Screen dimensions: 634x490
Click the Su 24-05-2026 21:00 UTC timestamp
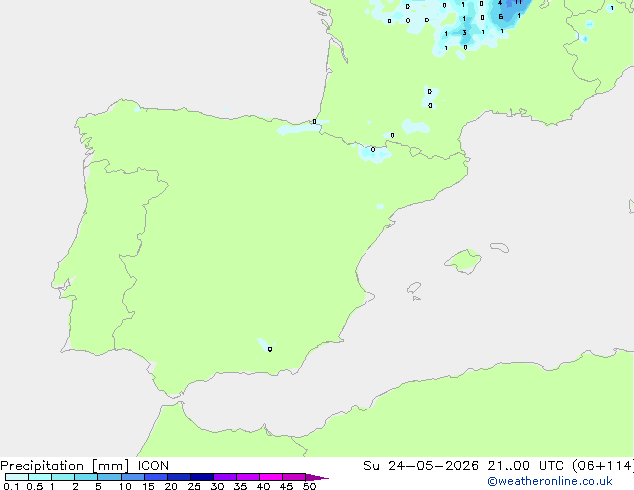pyautogui.click(x=498, y=466)
